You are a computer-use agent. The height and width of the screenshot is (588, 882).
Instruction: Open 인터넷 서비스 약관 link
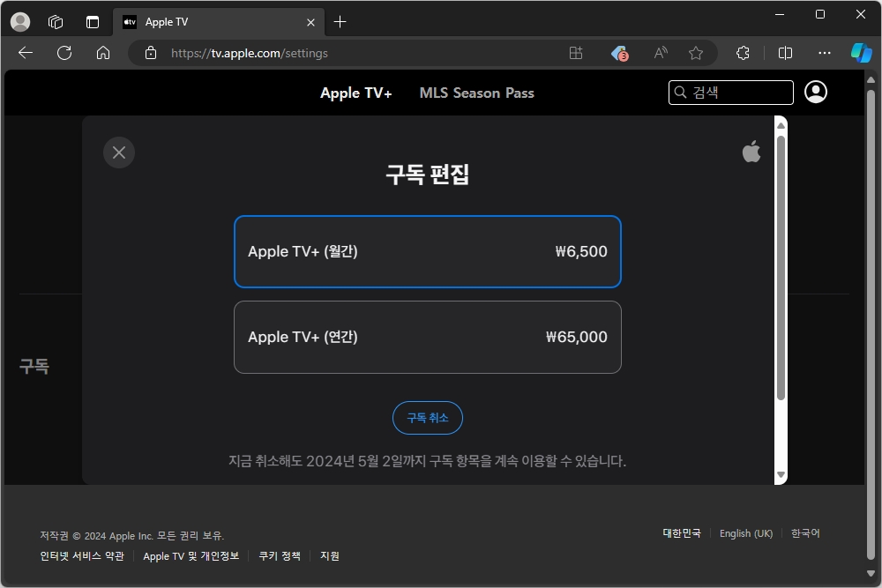pyautogui.click(x=82, y=556)
